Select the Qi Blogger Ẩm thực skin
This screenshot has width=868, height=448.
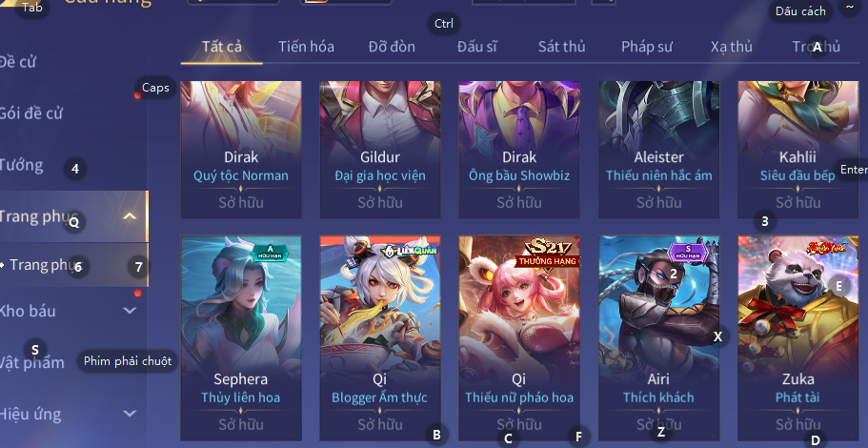click(380, 337)
